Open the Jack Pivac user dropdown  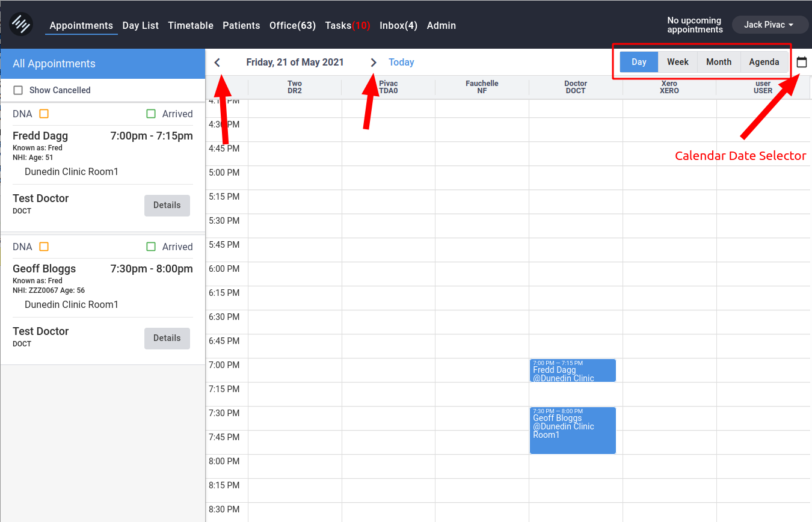click(x=769, y=25)
